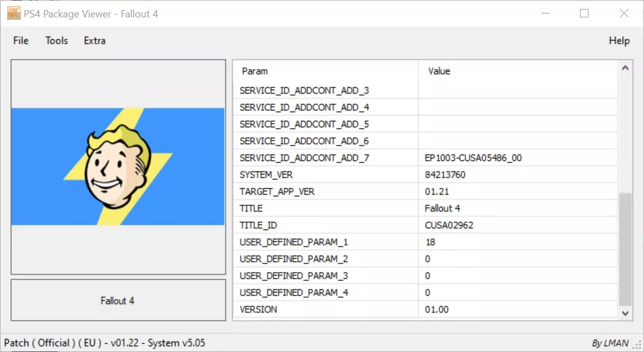Click the PS4 Package Viewer app icon
The height and width of the screenshot is (352, 644).
coord(13,13)
